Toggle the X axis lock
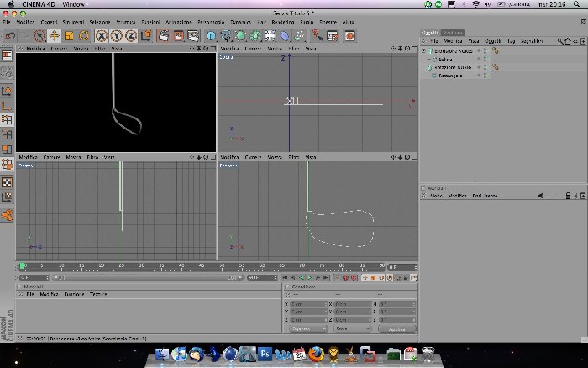 click(x=102, y=36)
